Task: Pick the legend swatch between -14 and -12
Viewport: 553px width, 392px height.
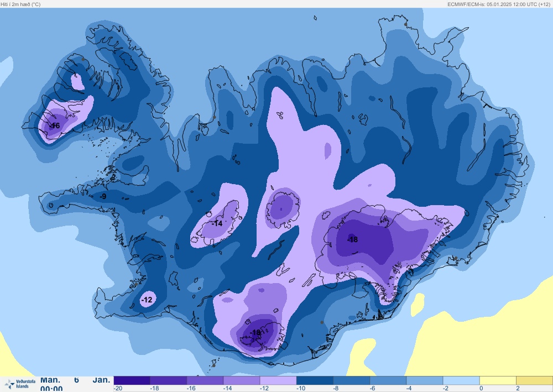Action: pos(242,380)
